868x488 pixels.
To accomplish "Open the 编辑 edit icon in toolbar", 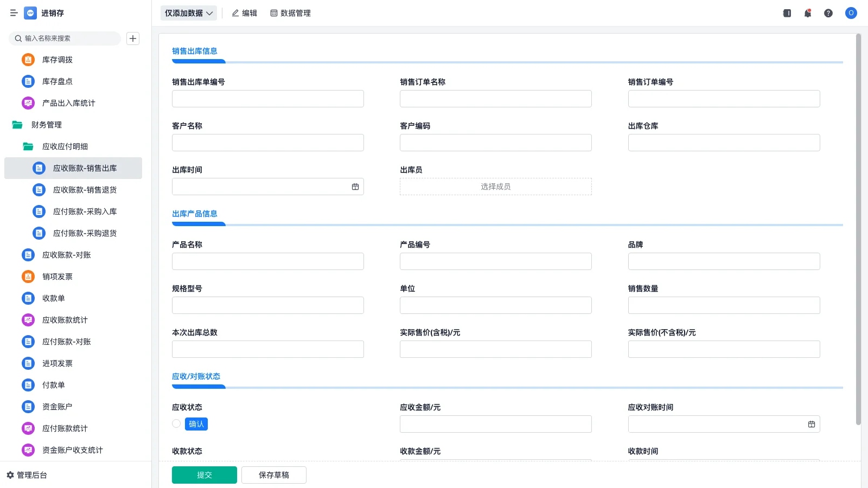I will 234,13.
